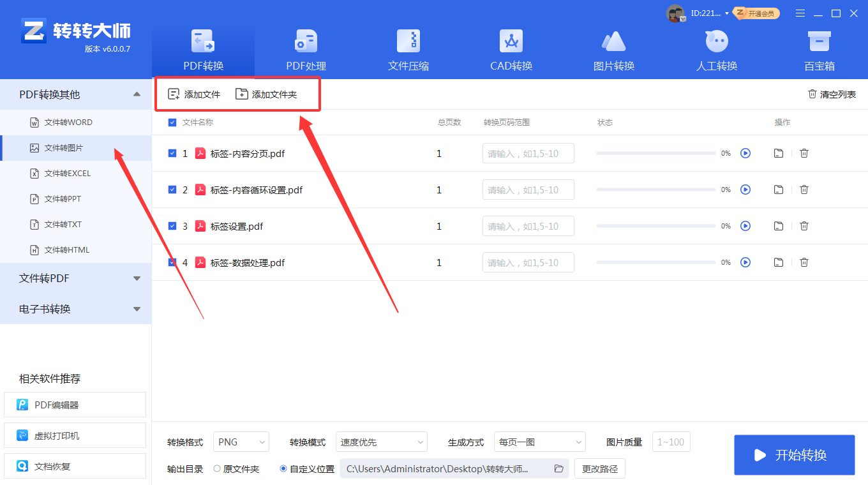Click the 更改路径 button
The width and height of the screenshot is (868, 485).
click(600, 469)
